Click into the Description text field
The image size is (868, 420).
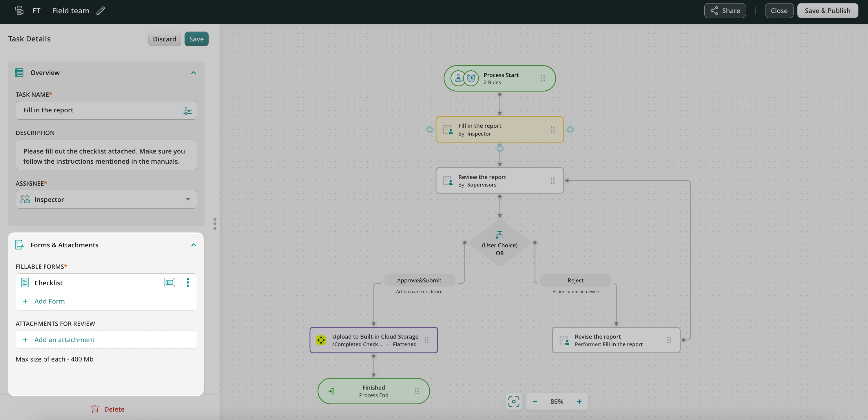coord(106,156)
